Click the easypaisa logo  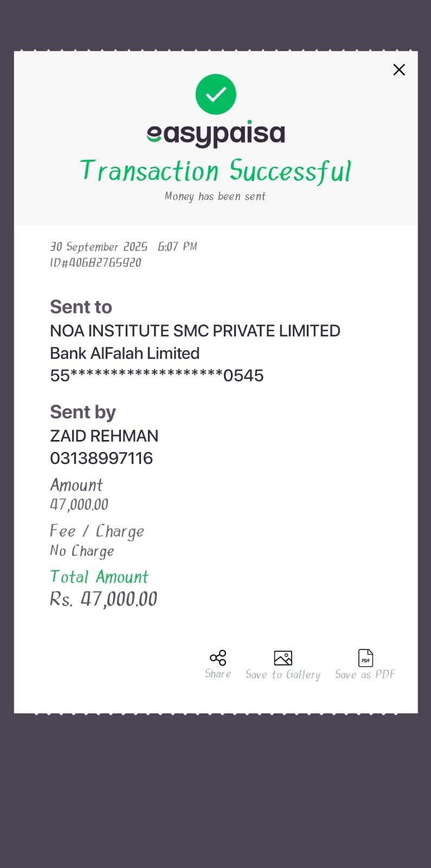click(216, 133)
